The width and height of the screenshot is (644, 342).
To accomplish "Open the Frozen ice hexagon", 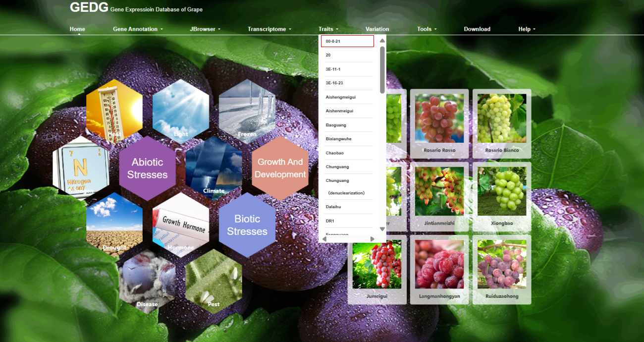I will (247, 111).
